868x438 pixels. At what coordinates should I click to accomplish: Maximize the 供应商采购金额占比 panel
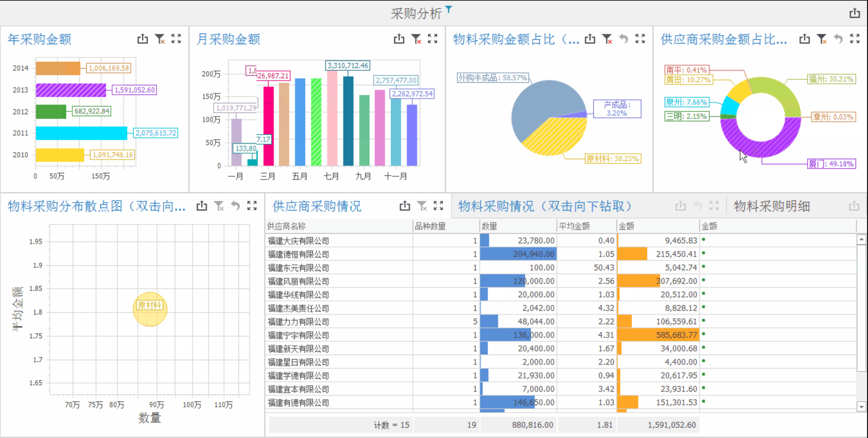pyautogui.click(x=855, y=39)
